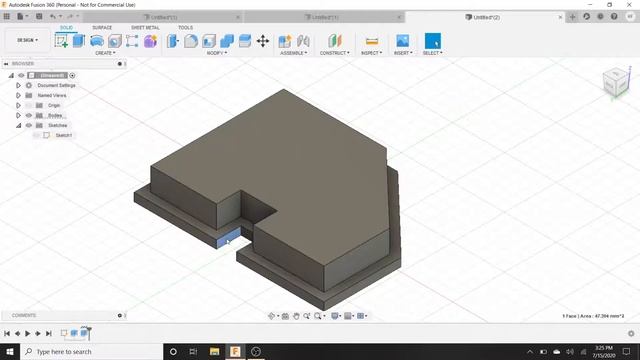
Task: Toggle visibility of the Bodies folder
Action: pos(29,116)
